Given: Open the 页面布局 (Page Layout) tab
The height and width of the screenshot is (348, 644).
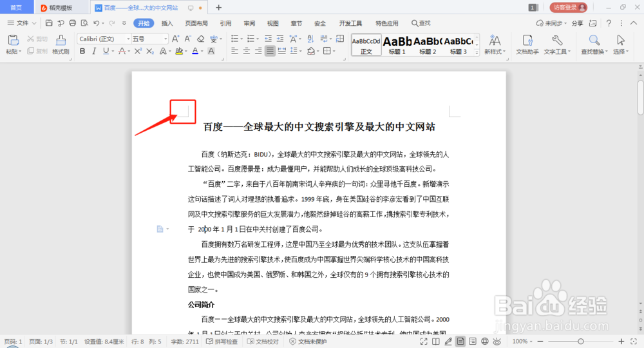Looking at the screenshot, I should coord(196,23).
